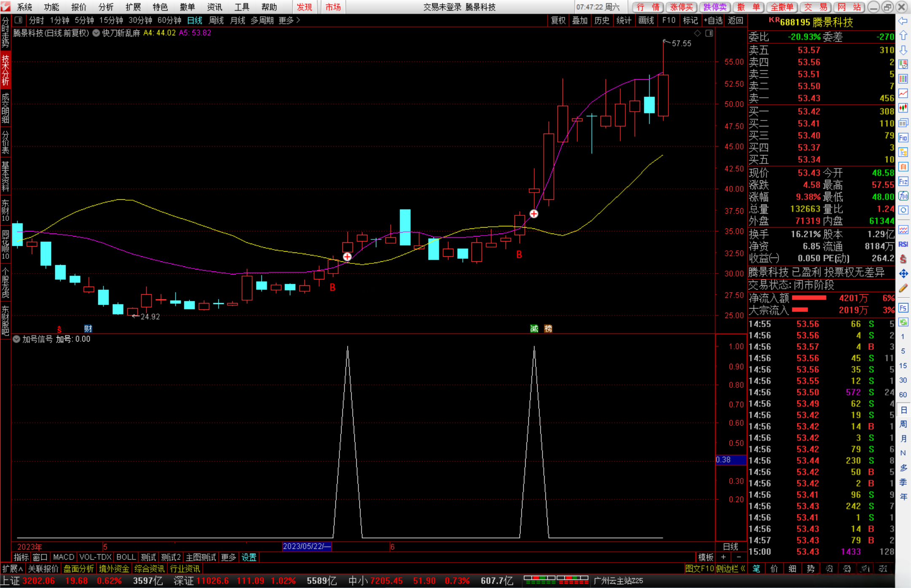Click the 2023/05/22 date marker on timeline
Image resolution: width=911 pixels, height=588 pixels.
pos(307,547)
